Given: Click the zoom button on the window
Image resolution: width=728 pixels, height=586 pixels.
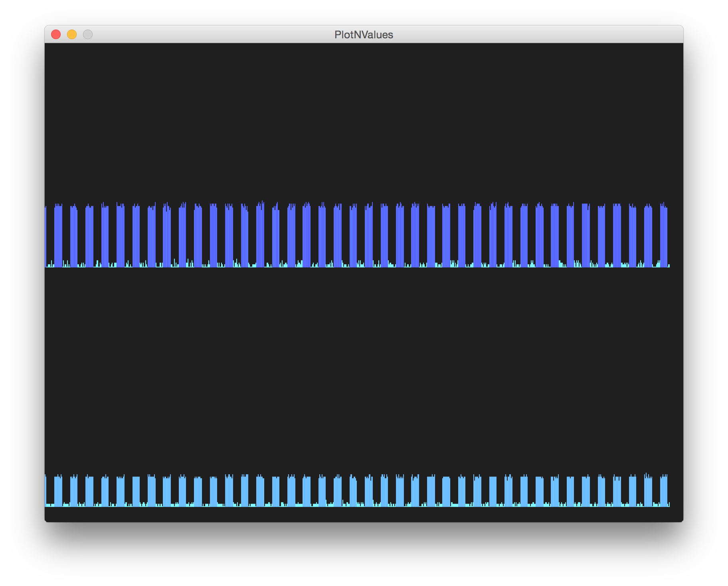Looking at the screenshot, I should pyautogui.click(x=87, y=34).
